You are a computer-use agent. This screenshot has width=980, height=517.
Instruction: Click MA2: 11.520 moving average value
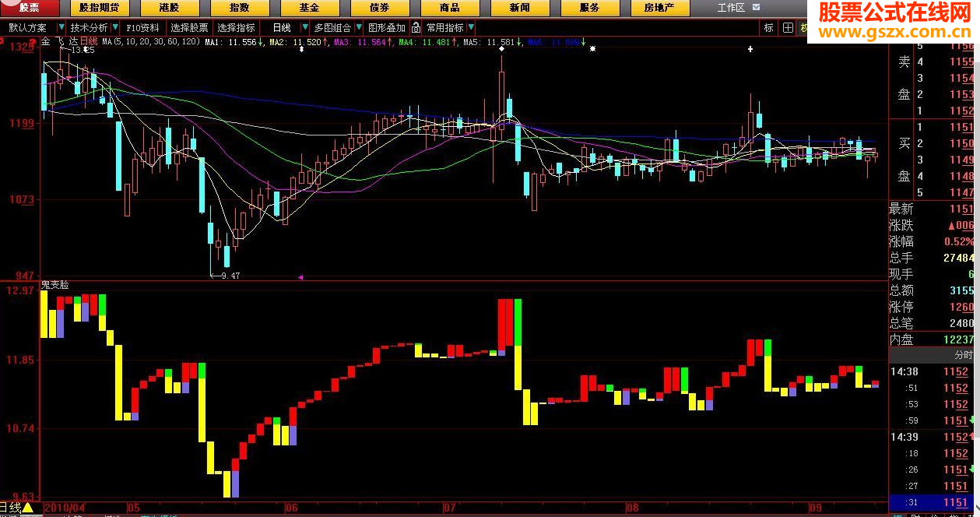click(300, 42)
